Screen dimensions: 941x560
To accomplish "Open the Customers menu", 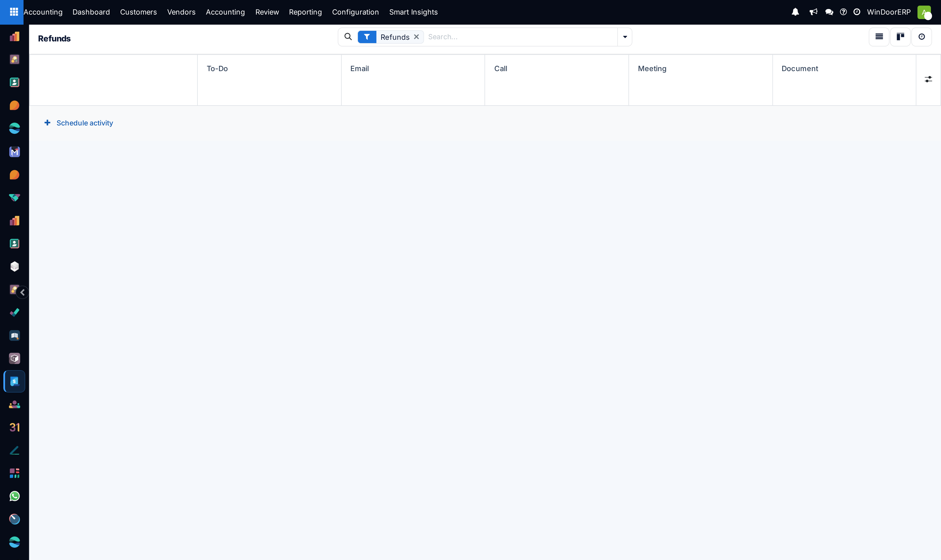I will [139, 12].
